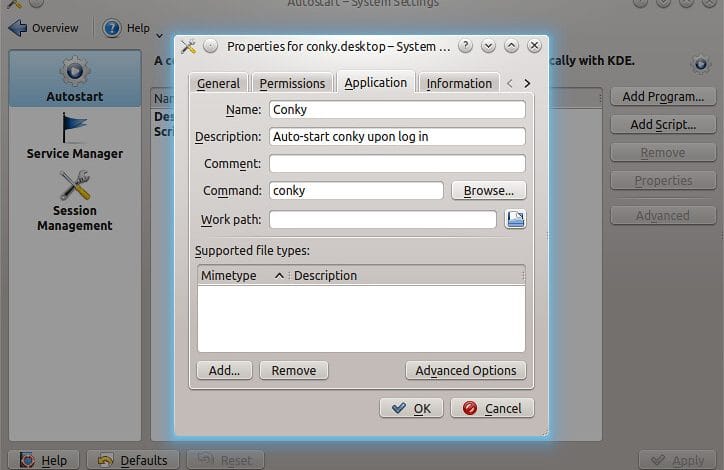724x470 pixels.
Task: Click the Remove button in Autostart window
Action: (663, 153)
